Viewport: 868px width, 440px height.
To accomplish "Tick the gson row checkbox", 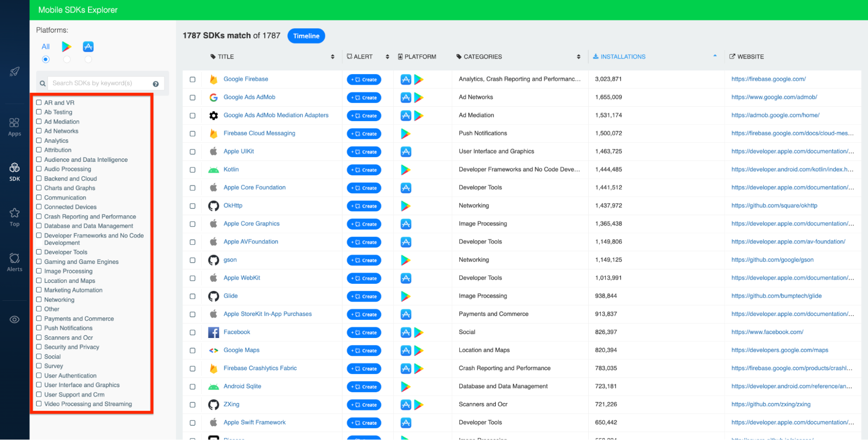I will pyautogui.click(x=192, y=260).
